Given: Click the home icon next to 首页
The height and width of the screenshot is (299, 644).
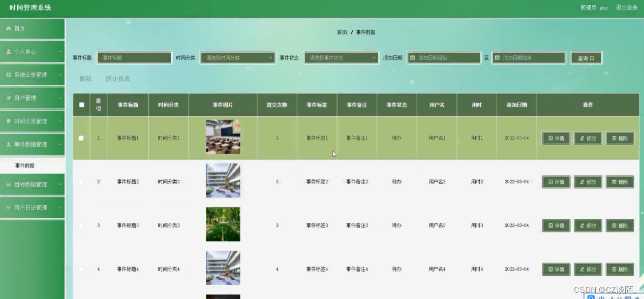Looking at the screenshot, I should click(x=9, y=28).
